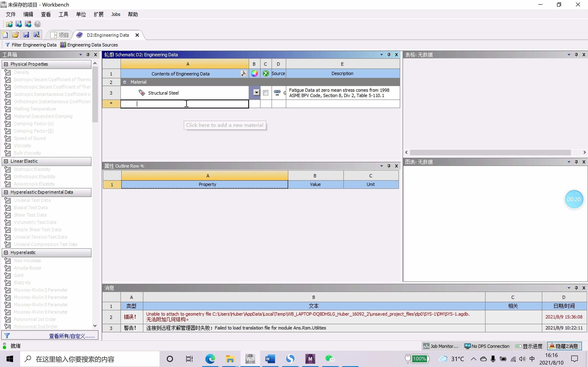The image size is (588, 367).
Task: Toggle checkbox in Structural Steel row column C
Action: point(266,93)
